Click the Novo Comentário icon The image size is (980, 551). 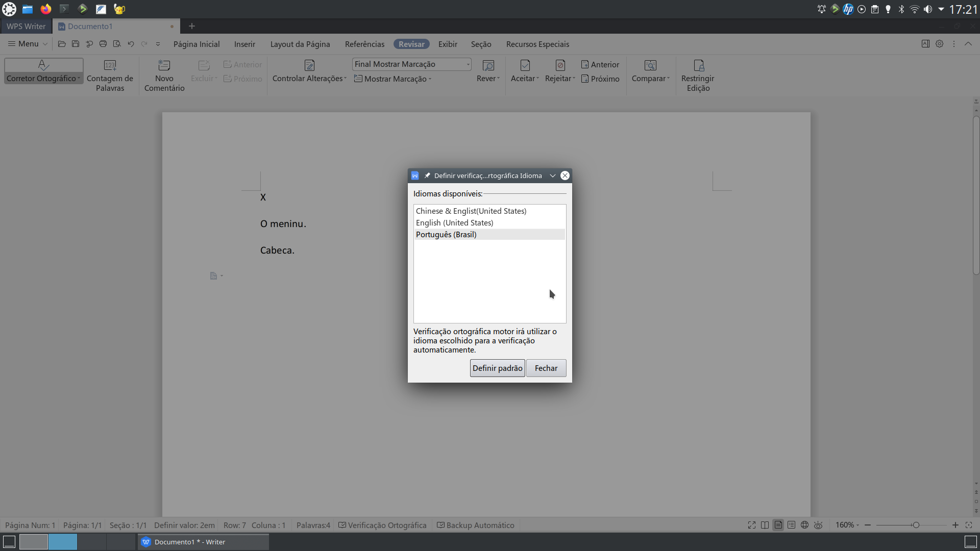(x=164, y=65)
